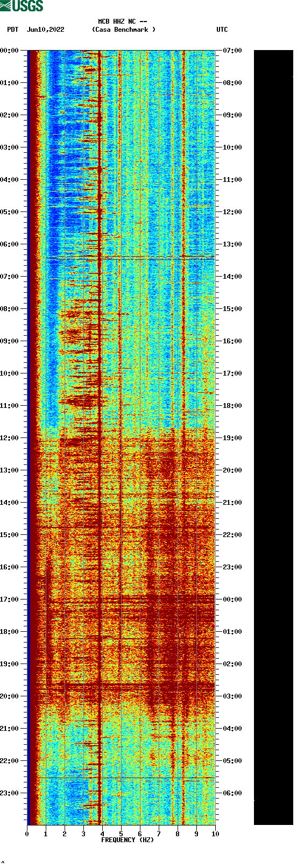Click the 0 frequency axis tick label
Screen dimensions: 297x868
(x=27, y=834)
